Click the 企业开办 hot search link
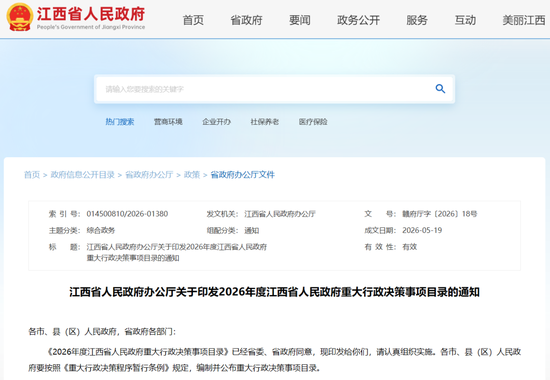Viewport: 550px width, 380px height. (216, 122)
